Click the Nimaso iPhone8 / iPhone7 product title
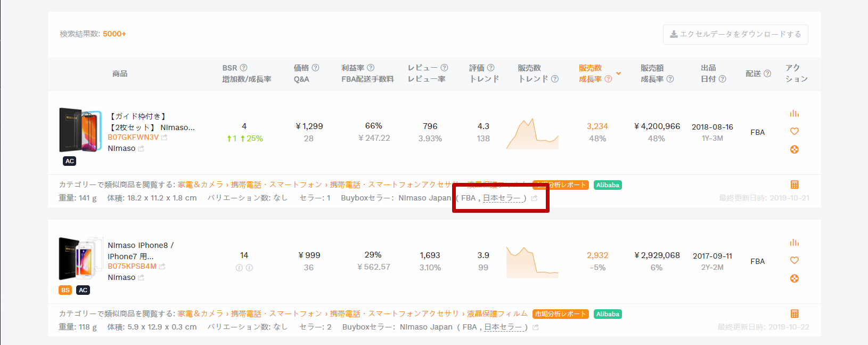Viewport: 868px width, 345px height. pyautogui.click(x=141, y=251)
